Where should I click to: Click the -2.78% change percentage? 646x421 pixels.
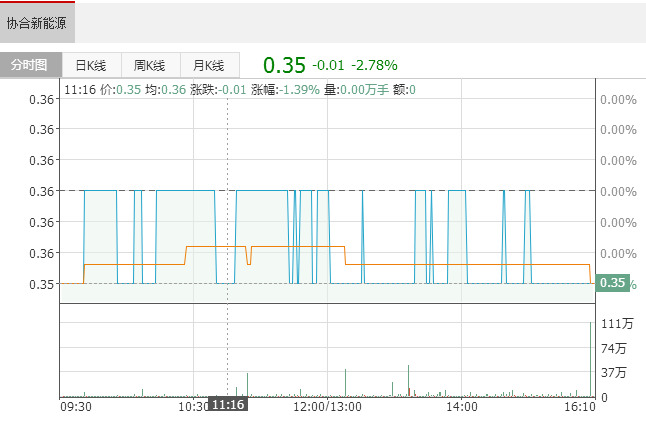point(374,66)
